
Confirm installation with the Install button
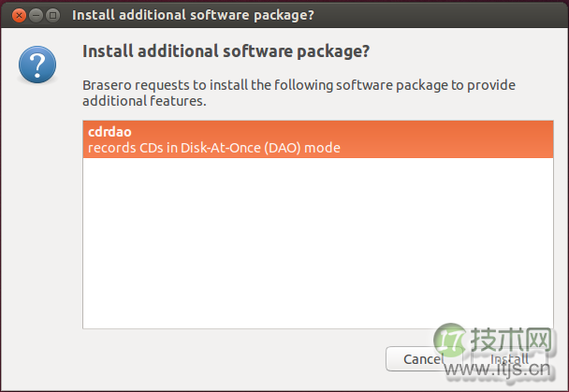pyautogui.click(x=509, y=359)
